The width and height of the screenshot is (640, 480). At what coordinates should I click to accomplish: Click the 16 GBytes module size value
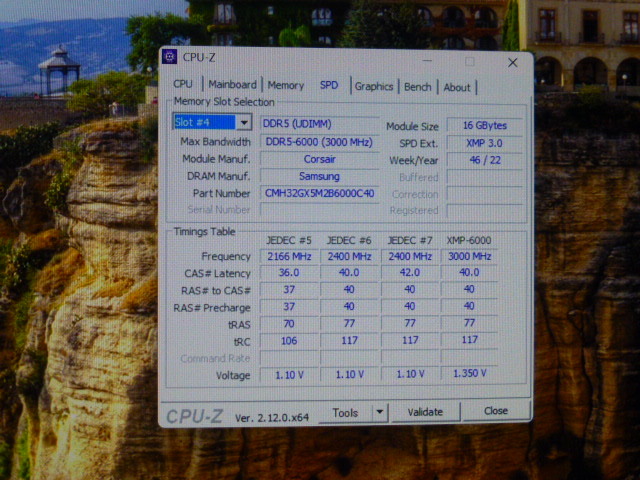(x=484, y=125)
